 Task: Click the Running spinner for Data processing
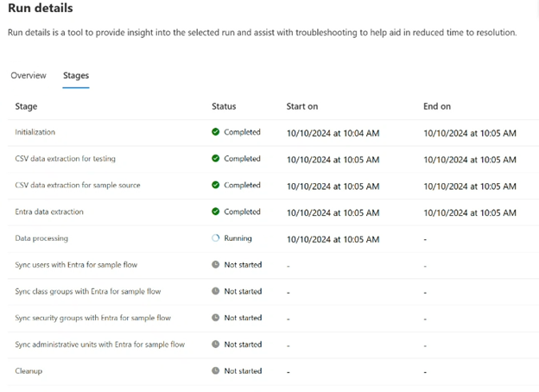point(216,238)
